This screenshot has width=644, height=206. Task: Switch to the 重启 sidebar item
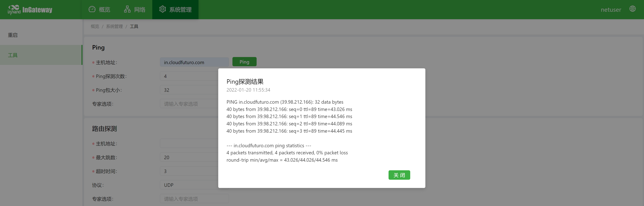12,35
